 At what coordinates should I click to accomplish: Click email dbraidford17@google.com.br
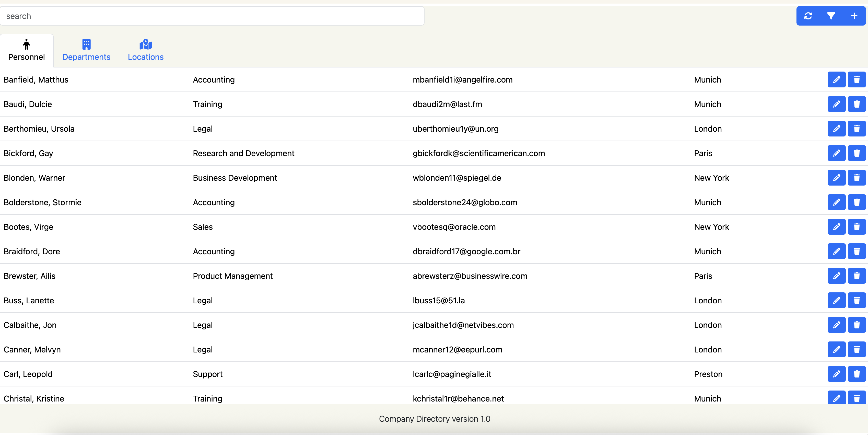pos(467,251)
